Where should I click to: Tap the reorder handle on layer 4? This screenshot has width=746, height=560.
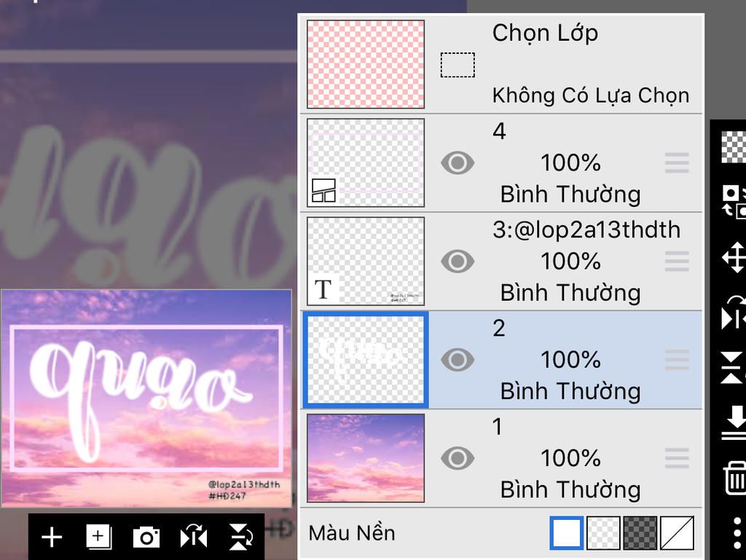click(677, 163)
